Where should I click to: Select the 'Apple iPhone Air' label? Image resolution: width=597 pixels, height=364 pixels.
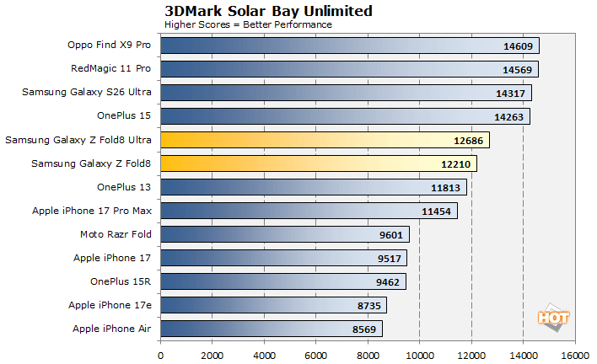click(x=112, y=329)
